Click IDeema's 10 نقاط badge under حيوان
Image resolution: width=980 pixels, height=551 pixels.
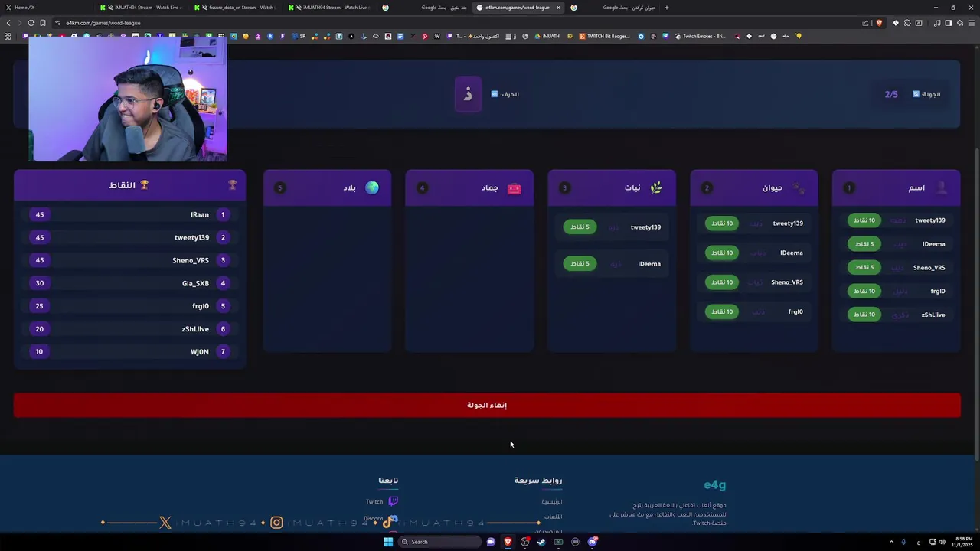point(722,253)
